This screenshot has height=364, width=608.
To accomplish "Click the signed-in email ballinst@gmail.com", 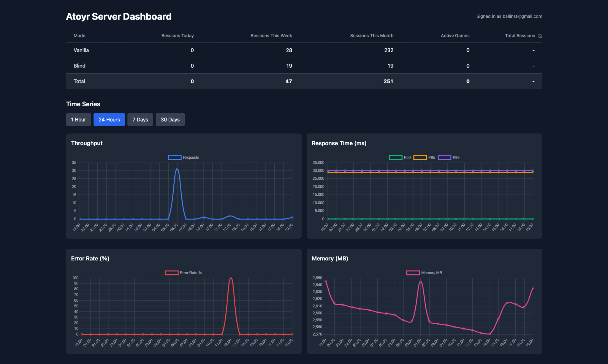I will (x=522, y=16).
